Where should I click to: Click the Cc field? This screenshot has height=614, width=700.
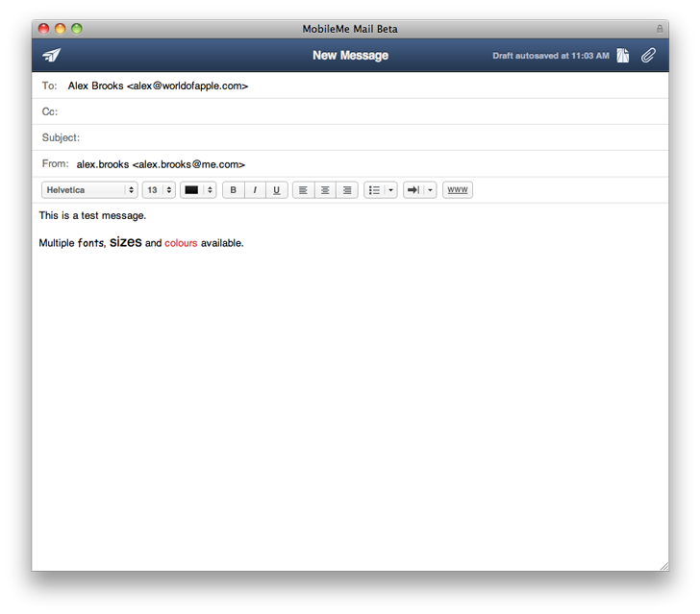(x=350, y=111)
